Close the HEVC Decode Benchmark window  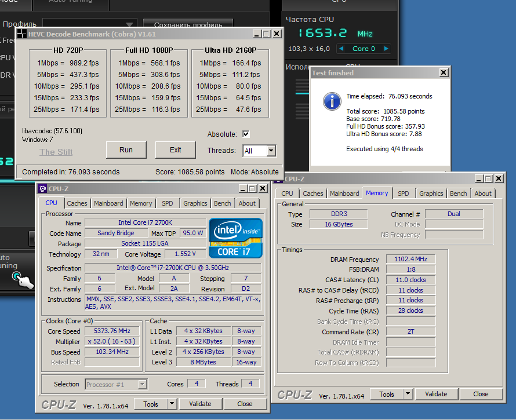click(277, 34)
